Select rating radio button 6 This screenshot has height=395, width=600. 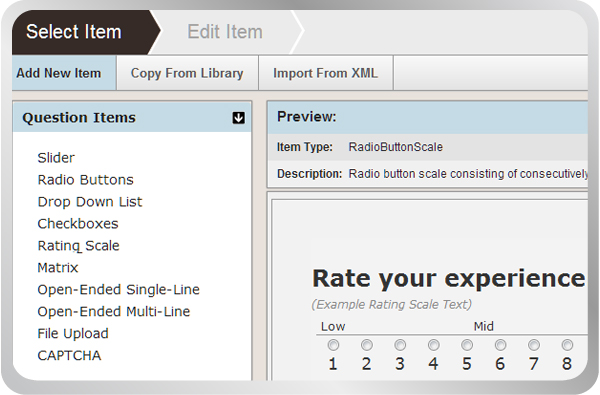[500, 345]
